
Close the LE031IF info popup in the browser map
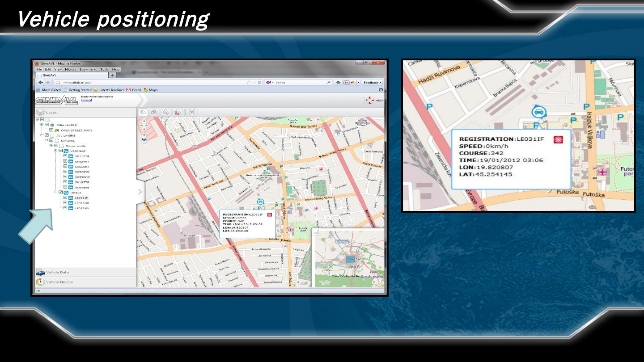[269, 215]
